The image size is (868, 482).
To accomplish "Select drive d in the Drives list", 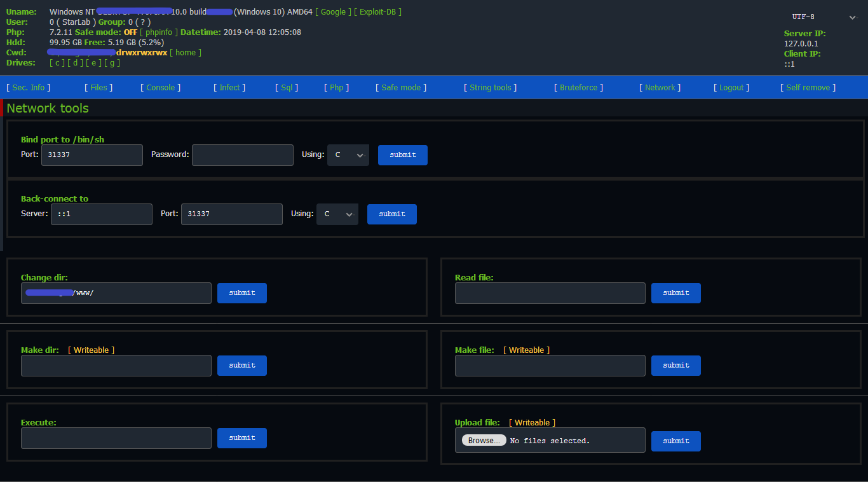I will 76,63.
